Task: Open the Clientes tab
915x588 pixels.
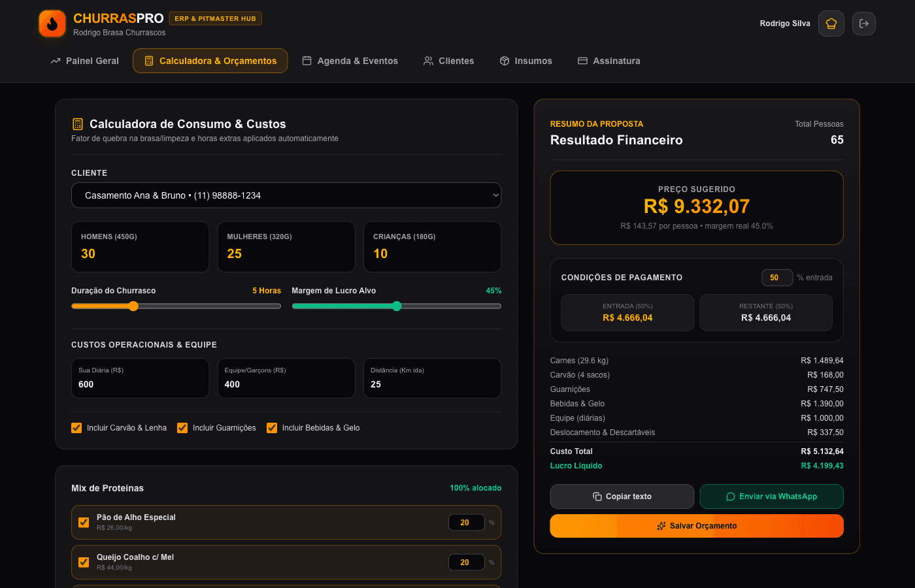Action: (x=448, y=61)
